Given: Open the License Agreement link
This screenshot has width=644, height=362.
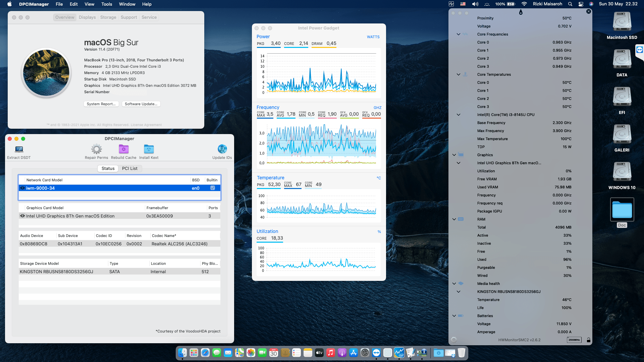Looking at the screenshot, I should (x=146, y=125).
